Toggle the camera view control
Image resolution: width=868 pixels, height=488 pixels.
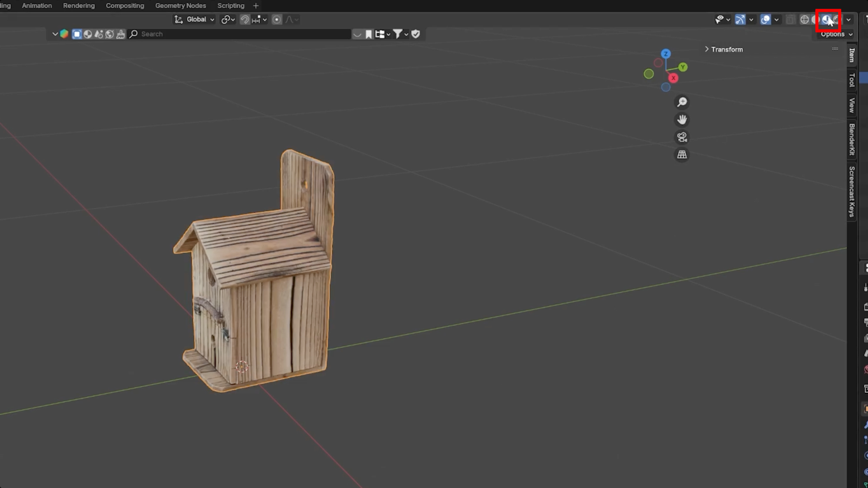coord(682,137)
